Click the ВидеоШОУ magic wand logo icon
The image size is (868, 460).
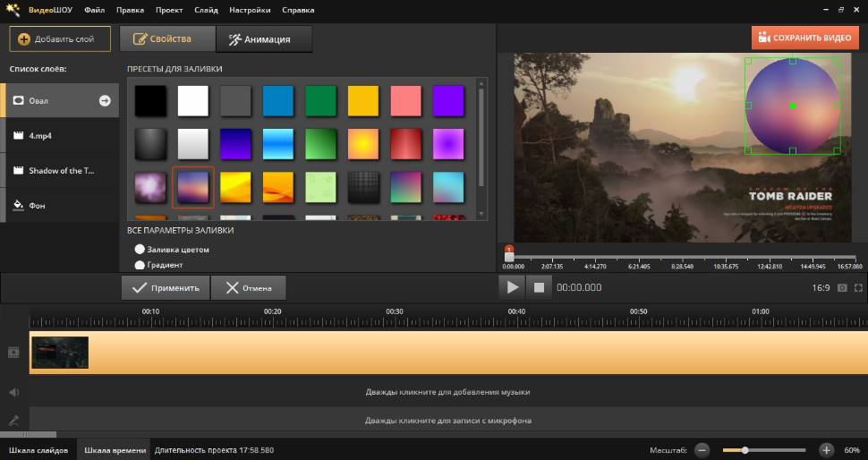coord(13,10)
